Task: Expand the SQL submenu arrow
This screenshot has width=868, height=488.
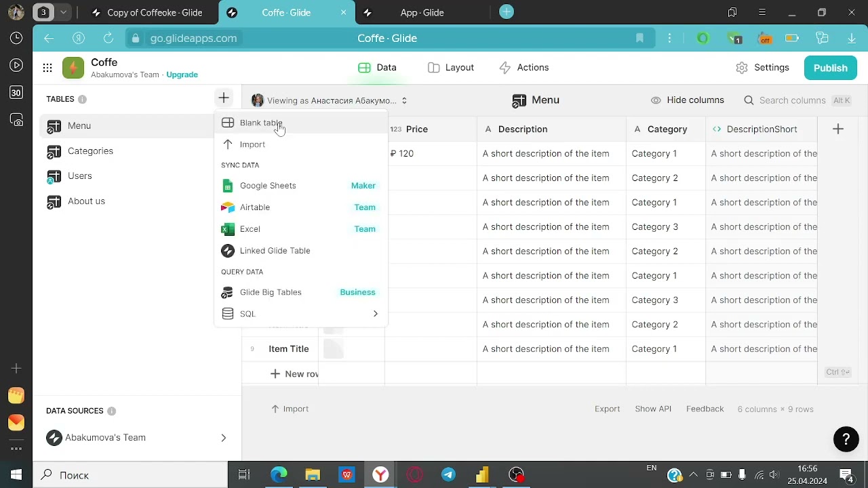Action: pos(375,314)
